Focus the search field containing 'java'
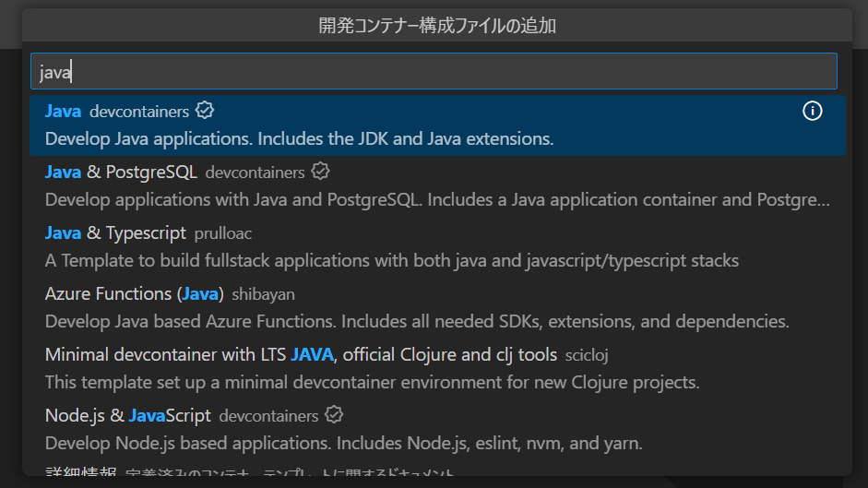 click(434, 71)
